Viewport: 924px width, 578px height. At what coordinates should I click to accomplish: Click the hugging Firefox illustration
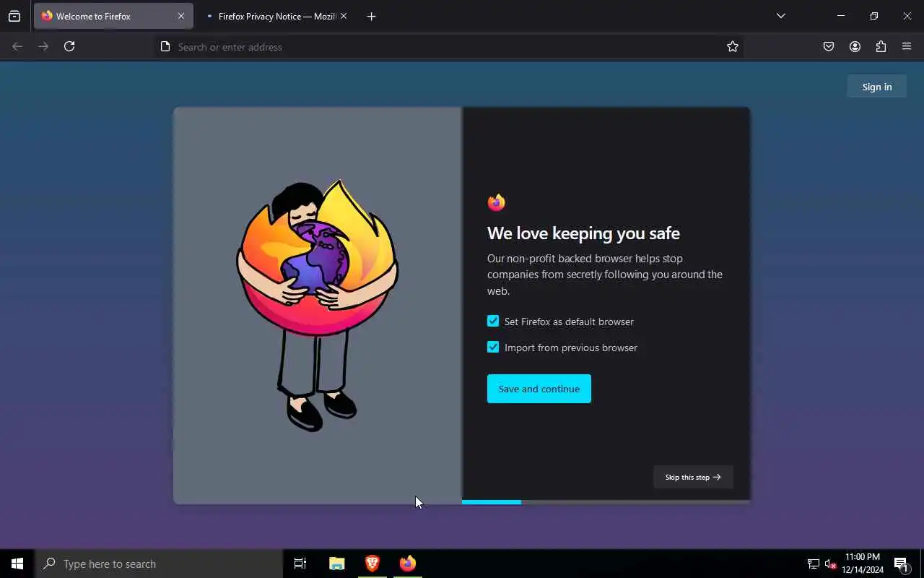pyautogui.click(x=318, y=306)
